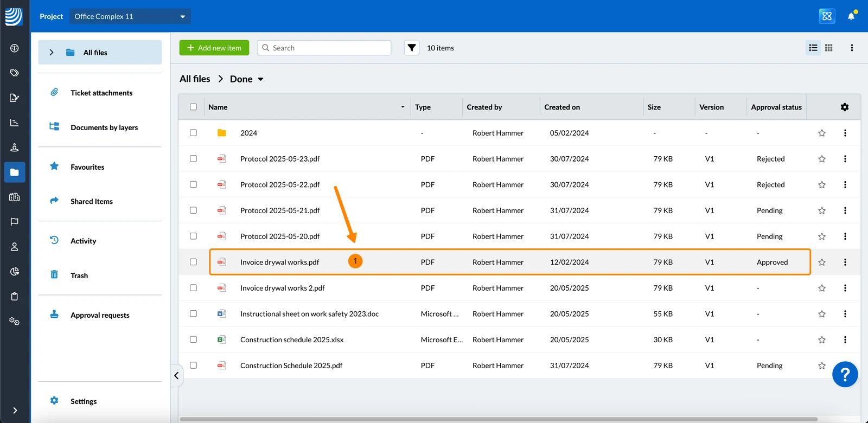Open the tags icon in left rail
The height and width of the screenshot is (423, 868).
tap(15, 73)
